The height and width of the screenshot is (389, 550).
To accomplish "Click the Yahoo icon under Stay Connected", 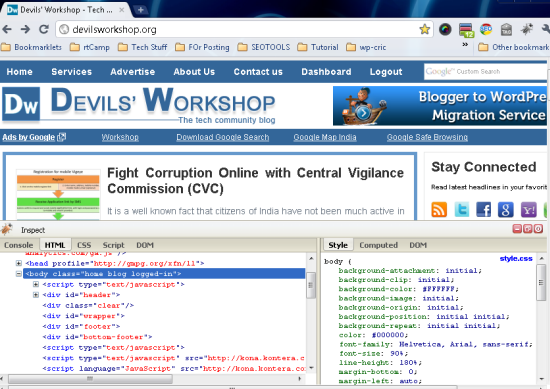I will [x=528, y=209].
